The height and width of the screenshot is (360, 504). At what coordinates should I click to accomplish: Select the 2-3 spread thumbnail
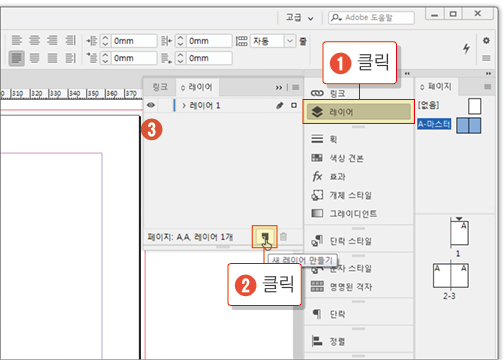point(451,276)
